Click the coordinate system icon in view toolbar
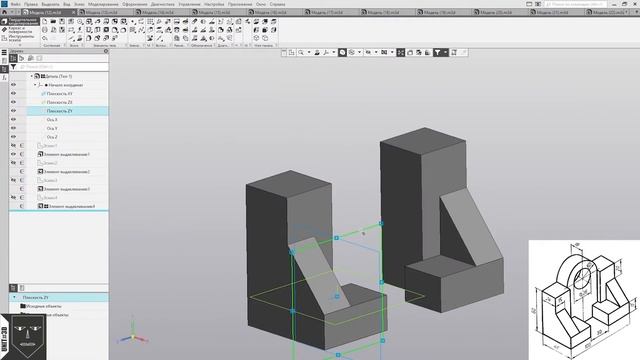The height and width of the screenshot is (360, 640). (x=326, y=53)
